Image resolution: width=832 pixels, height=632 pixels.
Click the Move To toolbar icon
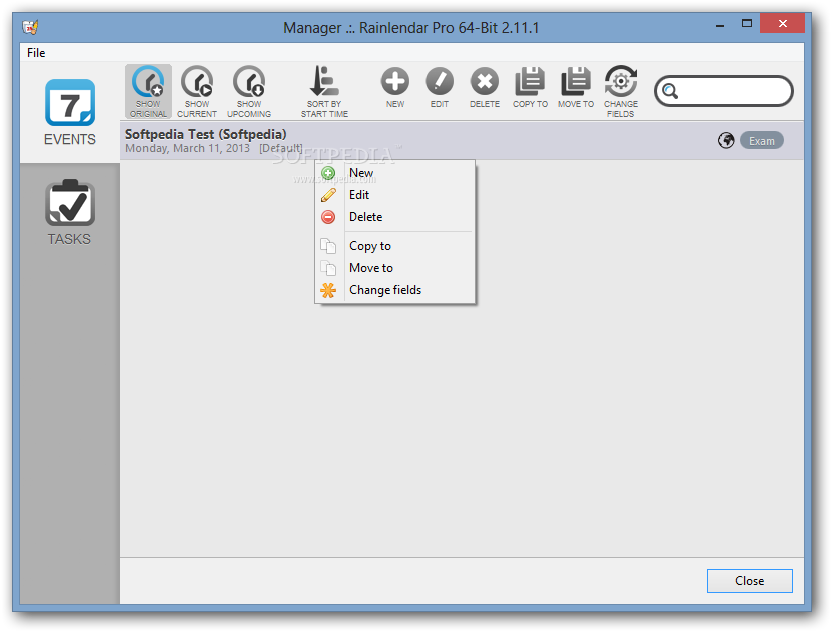click(576, 88)
